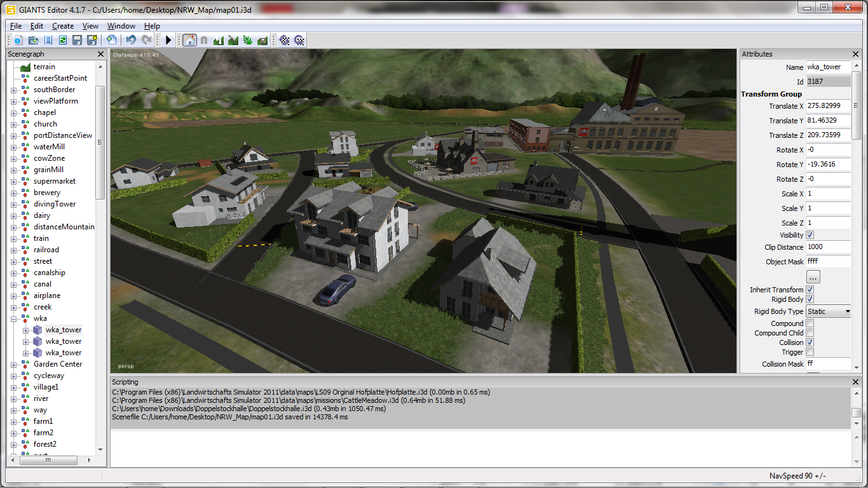Viewport: 868px width, 488px height.
Task: Expand the supermarket tree node
Action: click(13, 182)
